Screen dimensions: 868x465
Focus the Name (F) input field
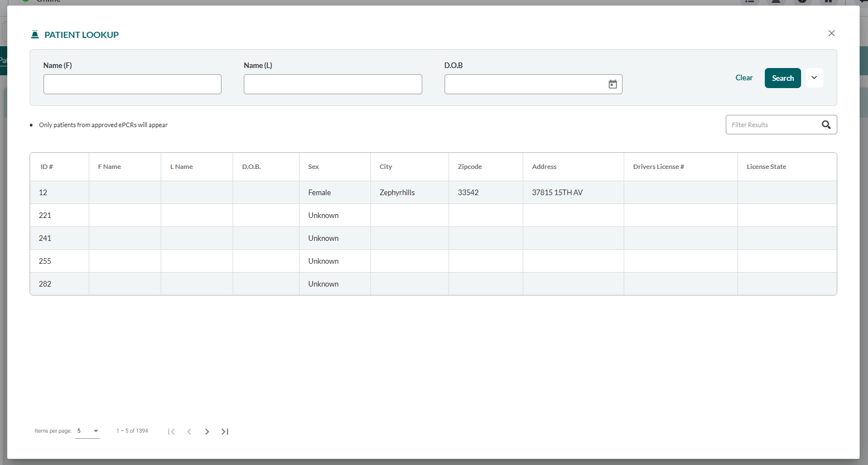[132, 84]
